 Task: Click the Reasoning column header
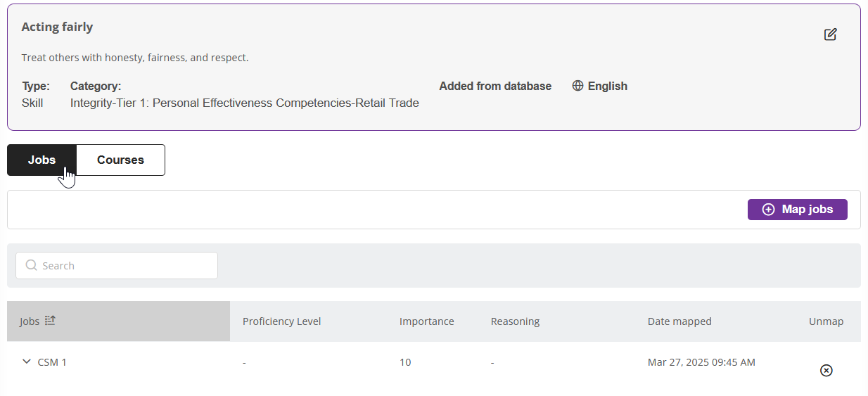(x=515, y=321)
